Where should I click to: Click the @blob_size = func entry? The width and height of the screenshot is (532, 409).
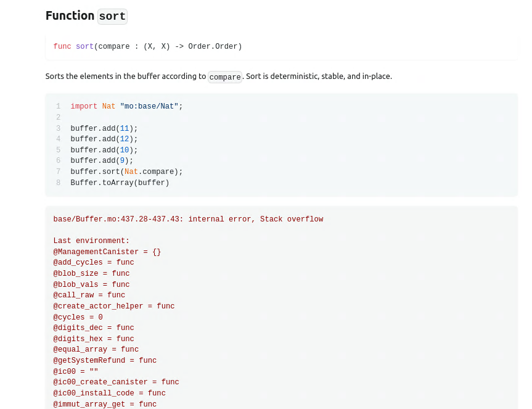91,273
